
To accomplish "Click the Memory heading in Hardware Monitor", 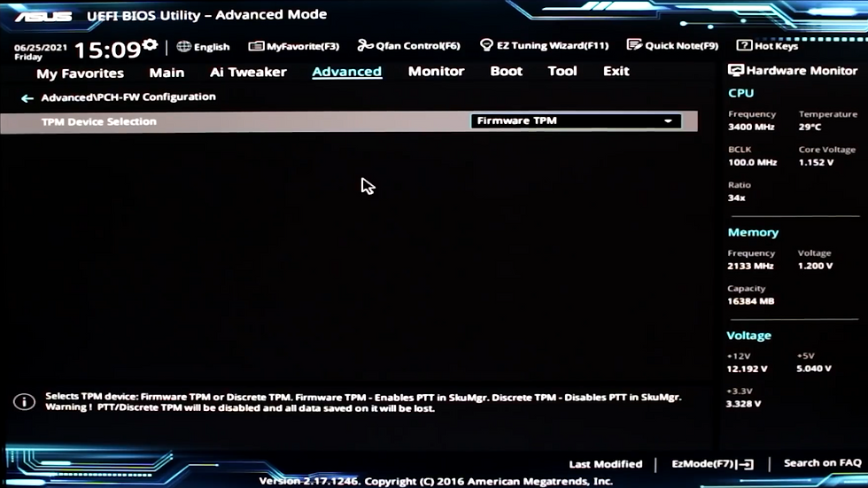I will pos(753,232).
